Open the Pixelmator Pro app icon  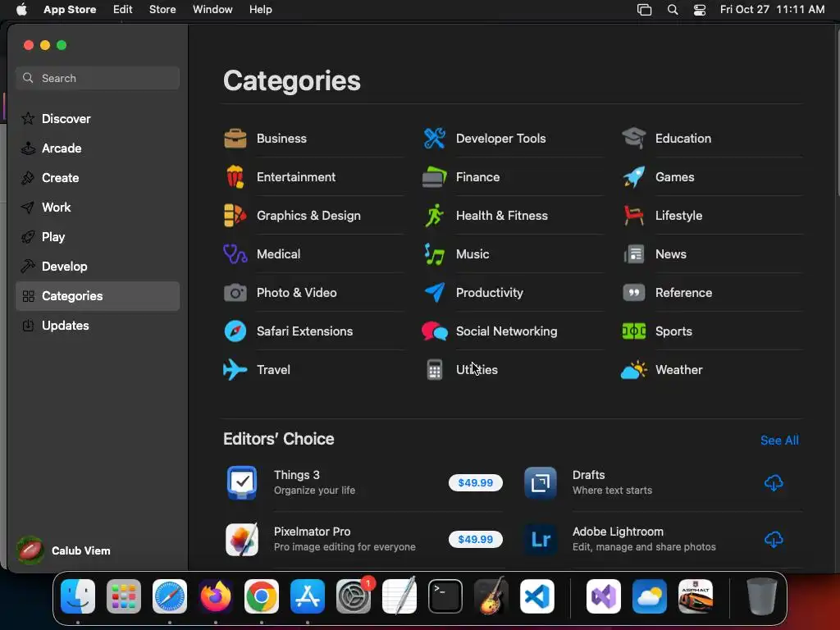(242, 540)
